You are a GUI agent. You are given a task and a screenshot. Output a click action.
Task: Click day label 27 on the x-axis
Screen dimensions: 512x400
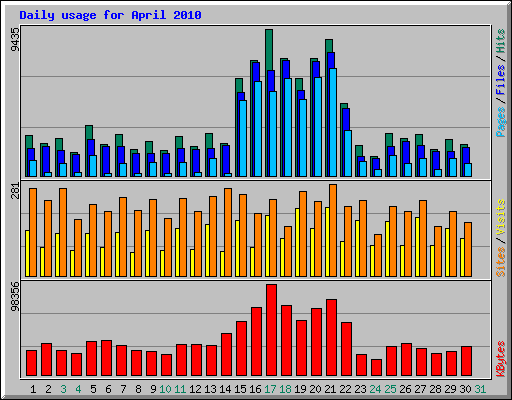click(420, 389)
